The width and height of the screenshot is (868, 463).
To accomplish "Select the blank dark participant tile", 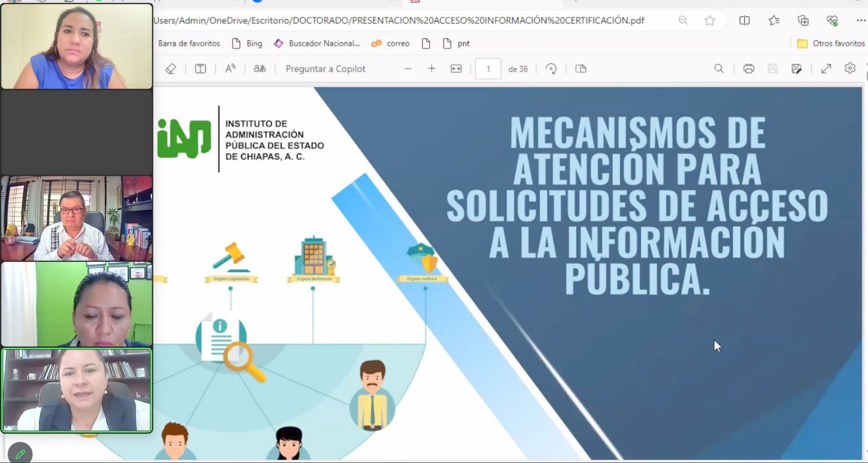I will tap(77, 132).
